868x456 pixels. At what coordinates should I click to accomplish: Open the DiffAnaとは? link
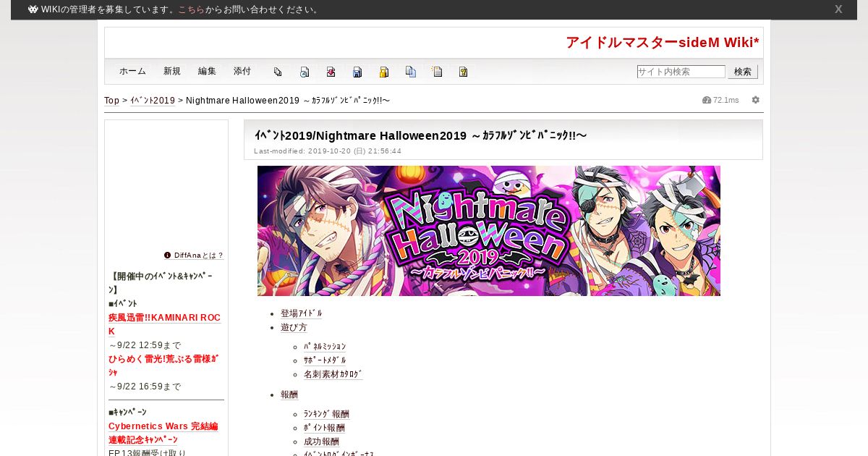(x=199, y=256)
